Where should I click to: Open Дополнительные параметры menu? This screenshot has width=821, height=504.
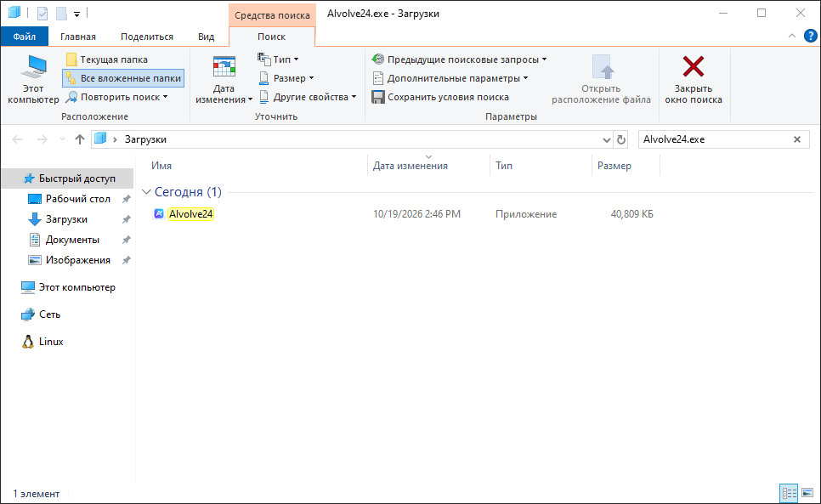point(450,78)
